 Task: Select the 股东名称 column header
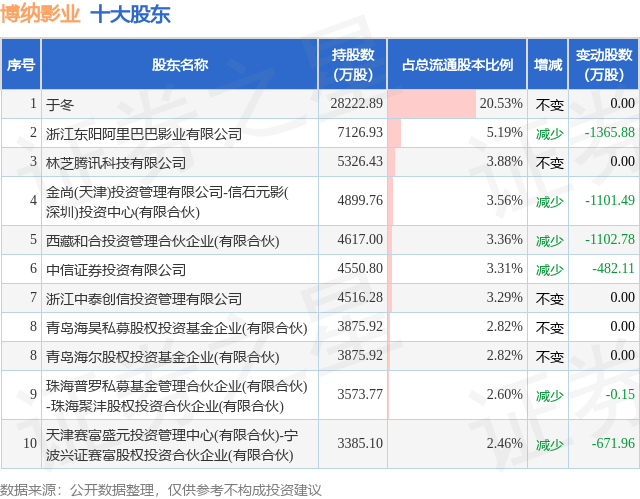(180, 64)
